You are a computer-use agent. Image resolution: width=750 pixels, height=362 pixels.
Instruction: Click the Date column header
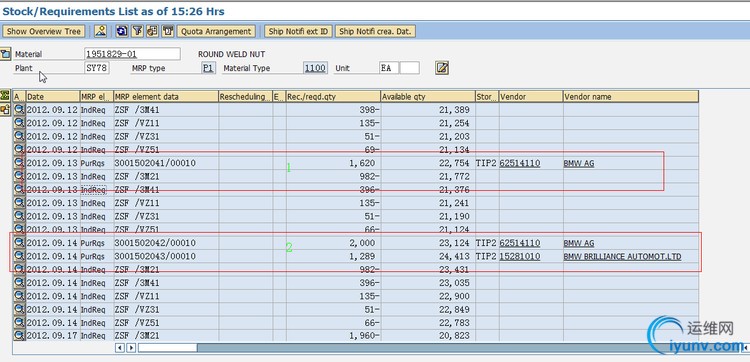coord(53,97)
